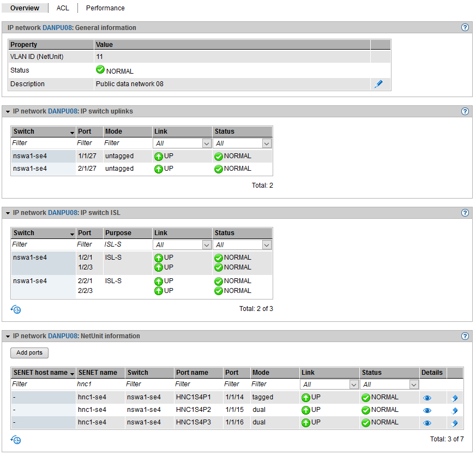
Task: Switch to the Overview tab
Action: tap(25, 8)
